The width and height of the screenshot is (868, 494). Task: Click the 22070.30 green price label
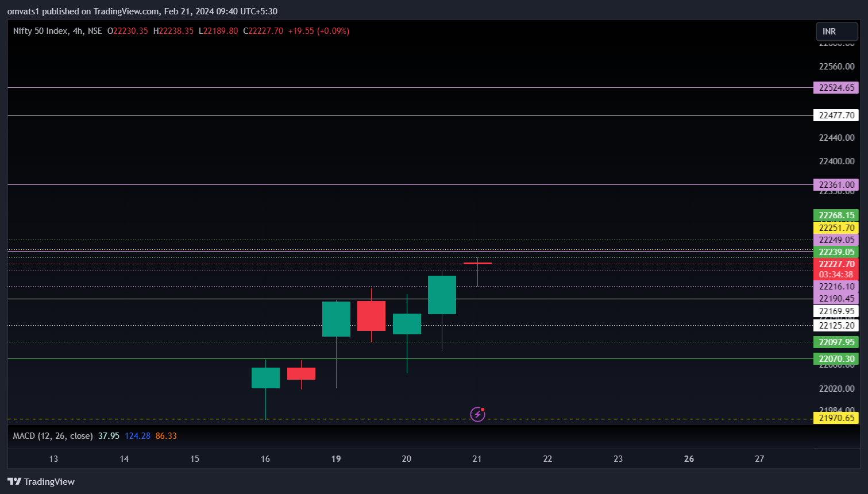836,359
